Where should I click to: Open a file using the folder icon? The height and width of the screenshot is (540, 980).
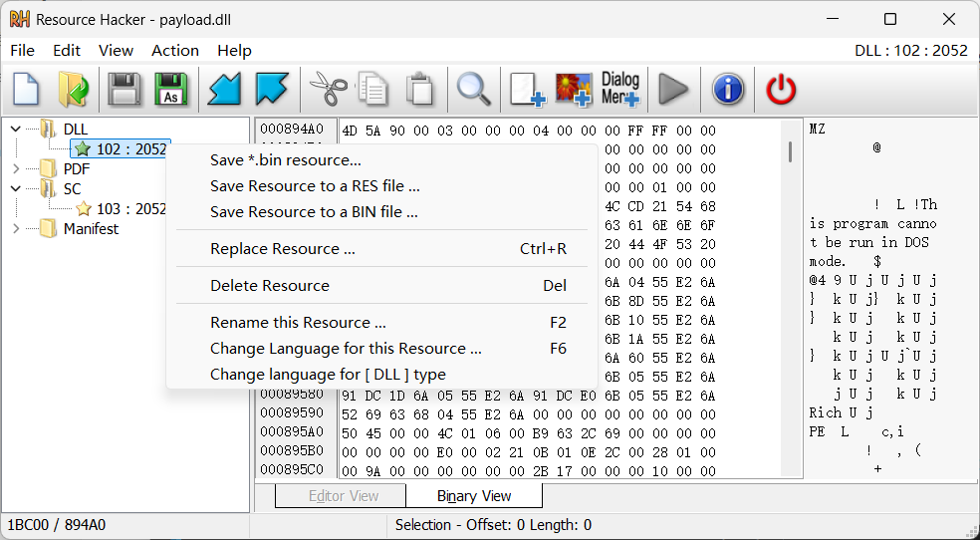[73, 89]
